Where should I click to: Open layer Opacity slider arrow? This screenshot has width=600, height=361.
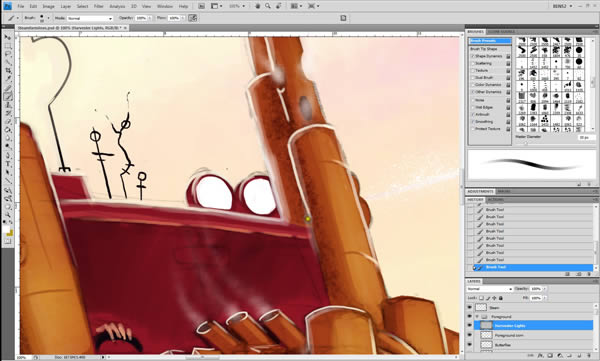[545, 289]
